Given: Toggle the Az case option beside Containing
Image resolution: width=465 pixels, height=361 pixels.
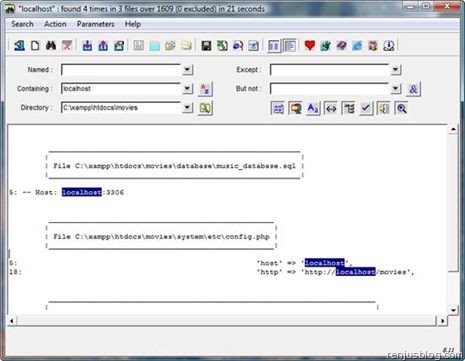Looking at the screenshot, I should coord(205,89).
